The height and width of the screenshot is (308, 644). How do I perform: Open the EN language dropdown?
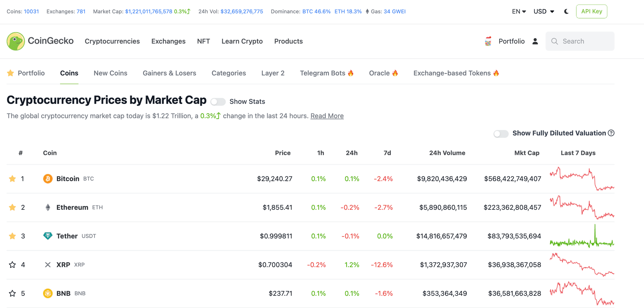tap(518, 11)
